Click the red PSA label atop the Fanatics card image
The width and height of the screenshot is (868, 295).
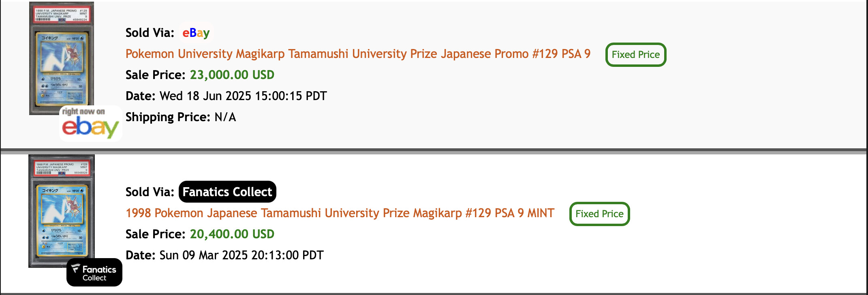click(62, 169)
